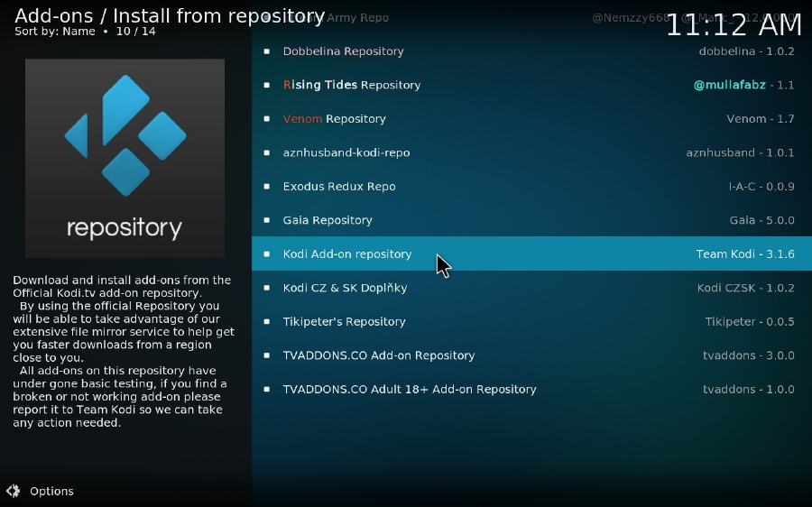
Task: Click the 'Gaia - 5.0.0' version label
Action: point(761,220)
